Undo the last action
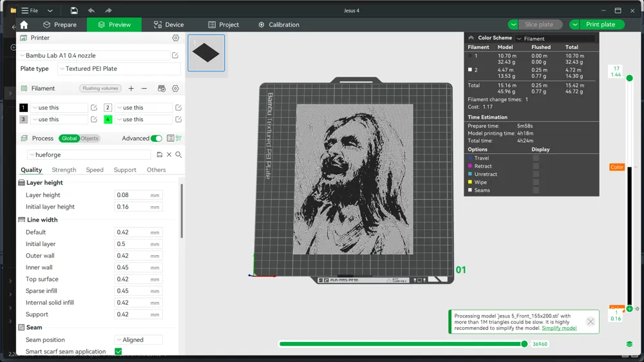Image resolution: width=644 pixels, height=362 pixels. (91, 10)
